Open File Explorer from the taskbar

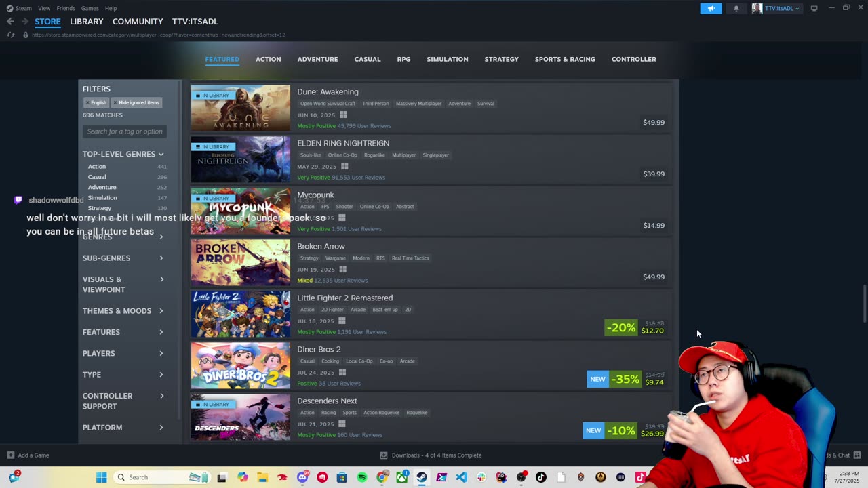click(x=262, y=477)
